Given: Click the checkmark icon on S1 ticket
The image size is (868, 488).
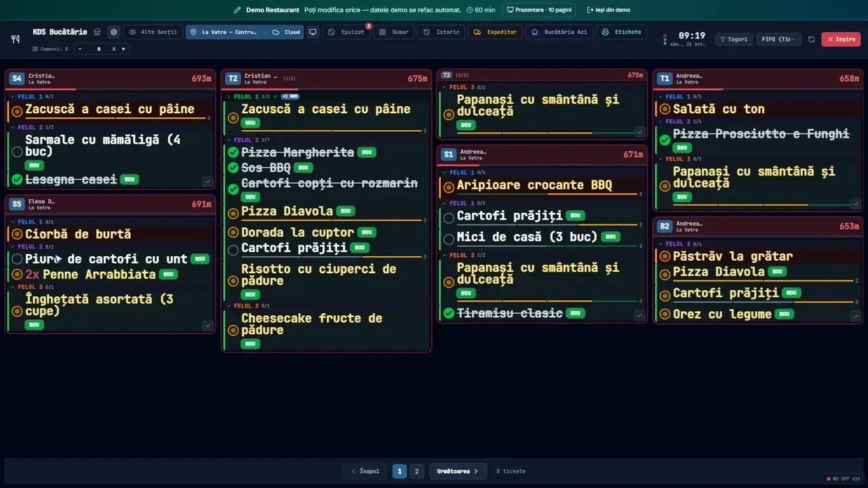Looking at the screenshot, I should [639, 314].
